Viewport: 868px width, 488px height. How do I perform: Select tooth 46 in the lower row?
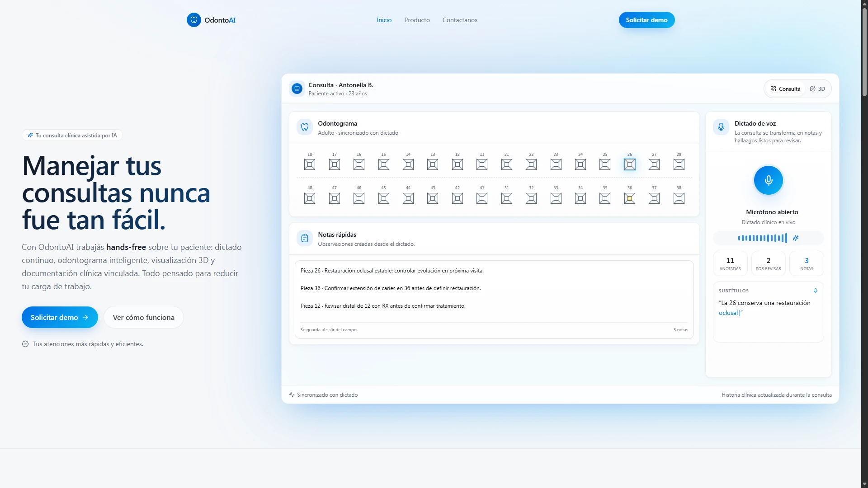[359, 198]
